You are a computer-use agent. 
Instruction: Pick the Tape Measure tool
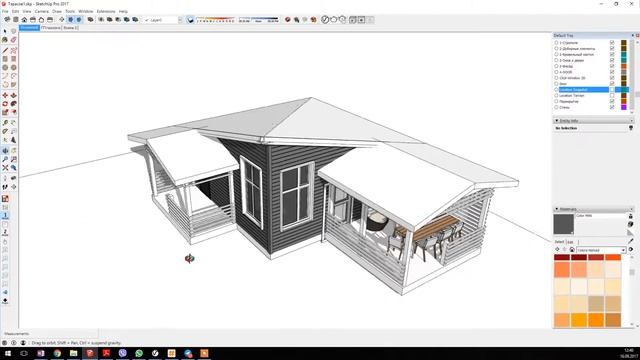coord(5,123)
